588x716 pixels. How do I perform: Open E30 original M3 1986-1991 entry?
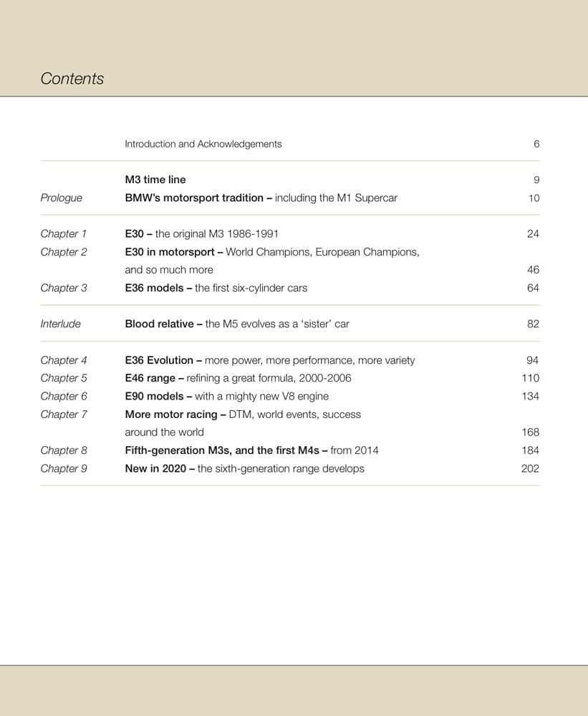tap(201, 233)
